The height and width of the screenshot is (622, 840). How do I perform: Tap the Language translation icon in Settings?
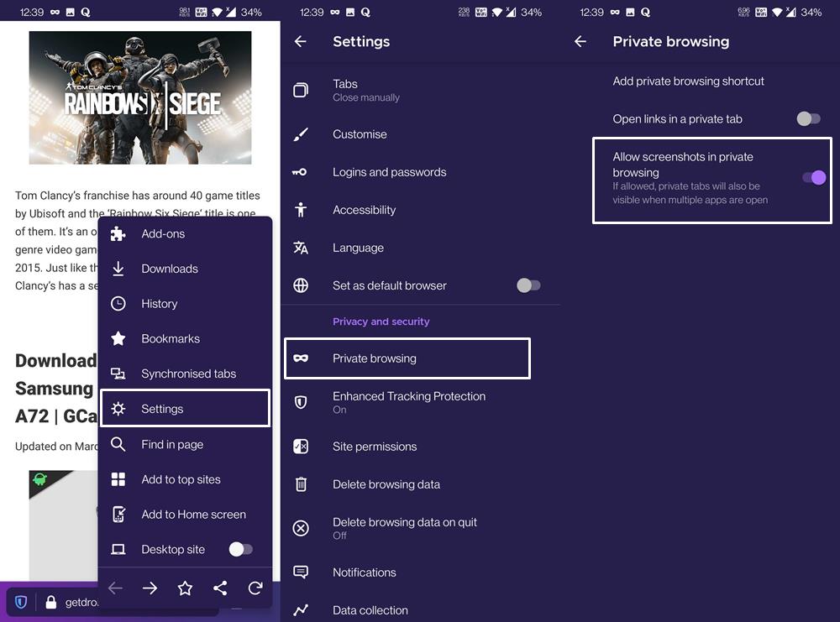point(301,248)
